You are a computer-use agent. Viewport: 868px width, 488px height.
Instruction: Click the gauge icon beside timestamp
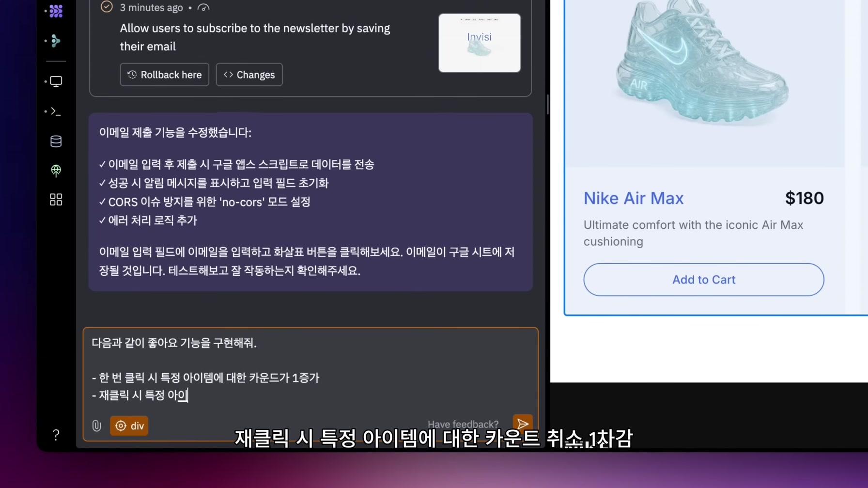click(203, 8)
